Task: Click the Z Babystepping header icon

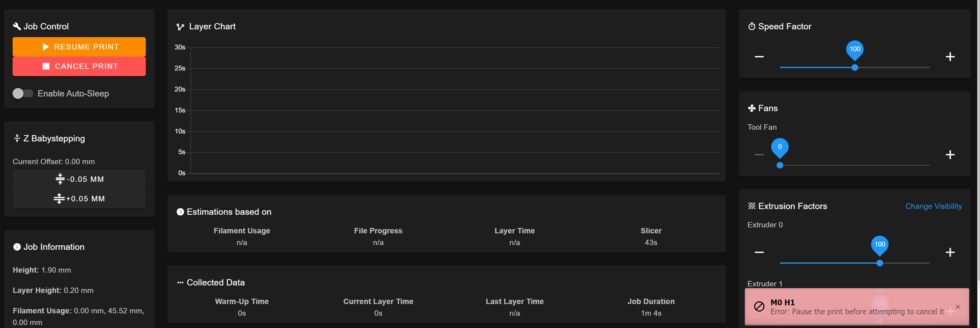Action: [x=17, y=138]
